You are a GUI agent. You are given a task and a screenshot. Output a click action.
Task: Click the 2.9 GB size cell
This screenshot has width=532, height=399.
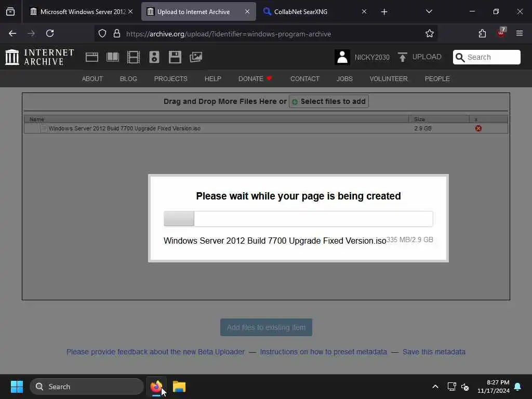coord(423,129)
